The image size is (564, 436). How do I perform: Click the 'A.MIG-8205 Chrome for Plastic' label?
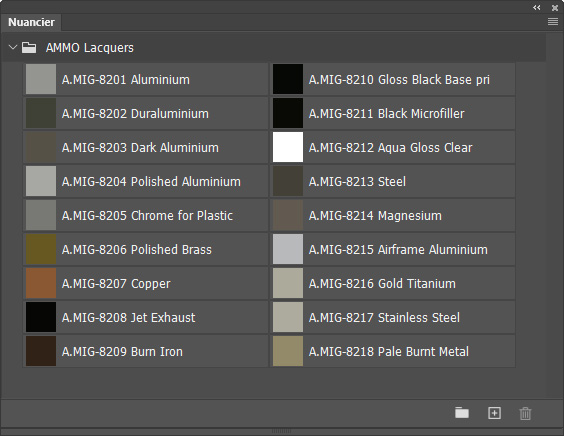point(147,215)
